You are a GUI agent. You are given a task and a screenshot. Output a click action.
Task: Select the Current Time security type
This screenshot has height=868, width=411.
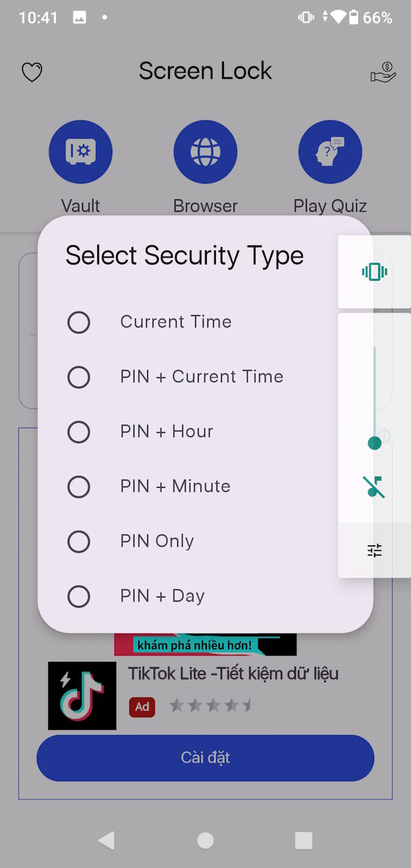(x=79, y=322)
